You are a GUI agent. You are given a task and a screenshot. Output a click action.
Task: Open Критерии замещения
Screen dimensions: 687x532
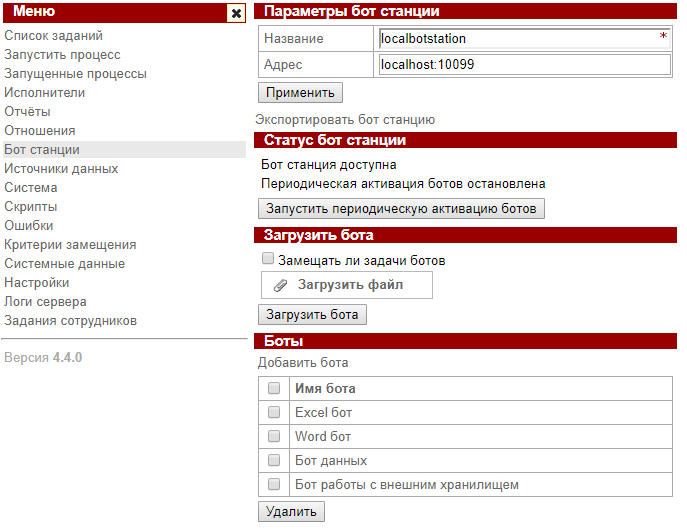coord(70,245)
